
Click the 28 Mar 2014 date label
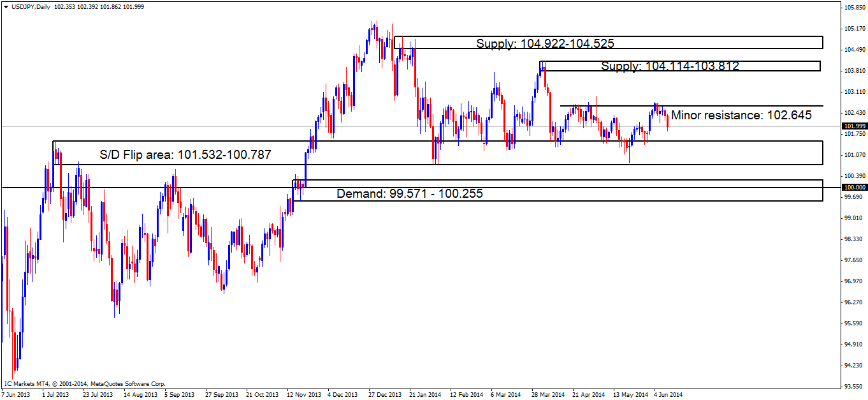point(548,395)
